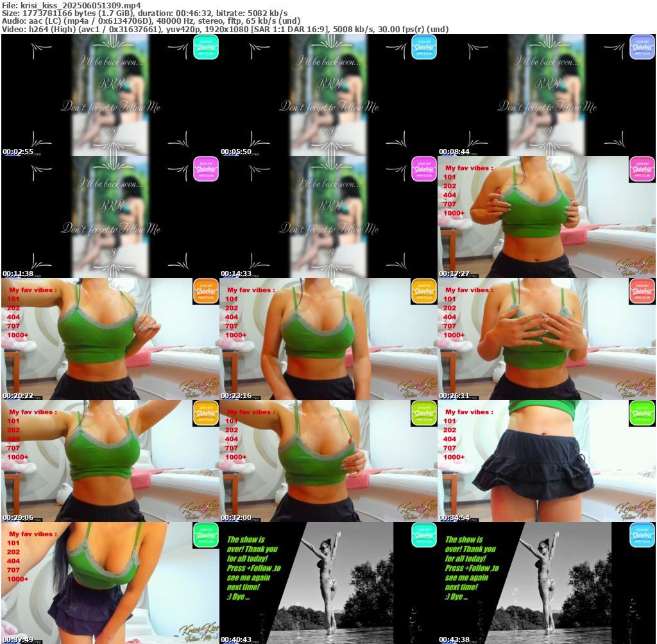The width and height of the screenshot is (657, 644).
Task: Open the thumbnail stamped 00:05:50
Action: click(x=328, y=95)
